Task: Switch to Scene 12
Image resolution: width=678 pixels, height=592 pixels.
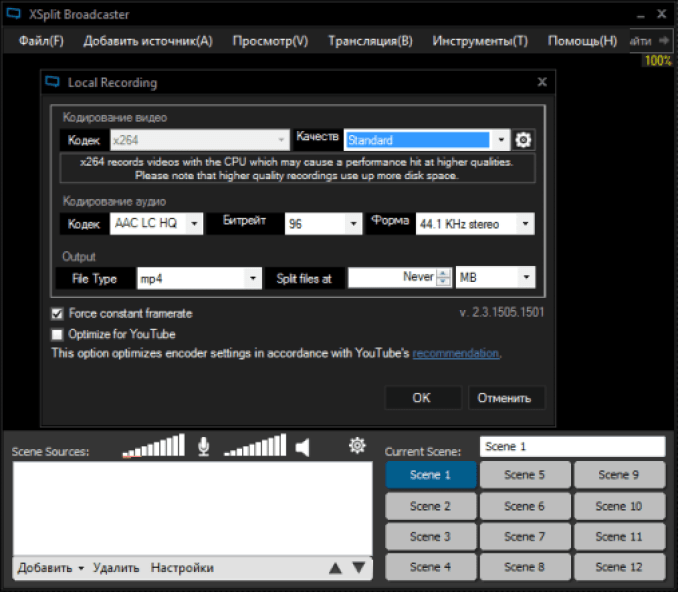Action: tap(619, 567)
